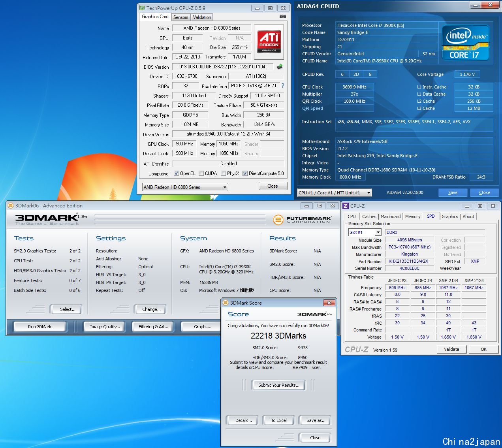Click the 3DMark06 title bar icon
The image size is (502, 448).
[11, 205]
